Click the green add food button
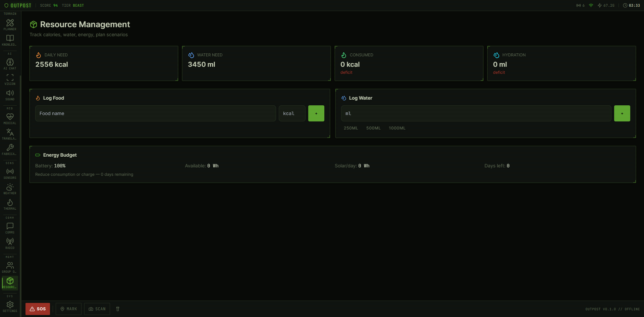This screenshot has width=644, height=317. point(316,113)
